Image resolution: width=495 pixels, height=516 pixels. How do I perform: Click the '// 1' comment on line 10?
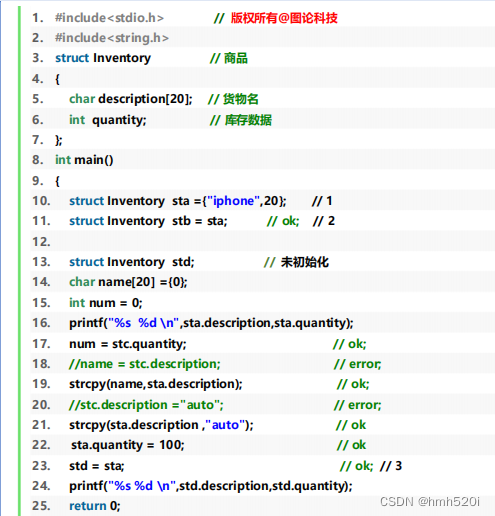pos(322,201)
